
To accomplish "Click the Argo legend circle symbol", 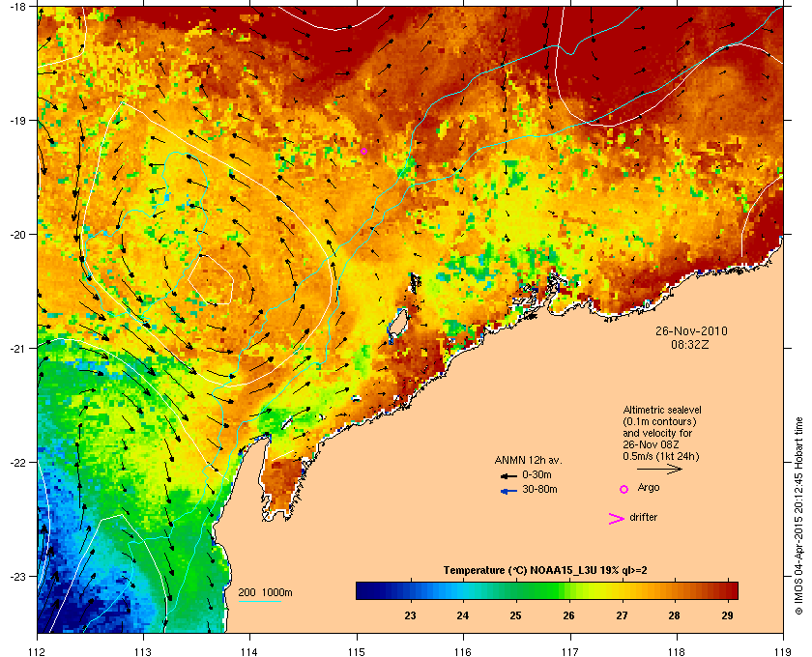I will [624, 489].
